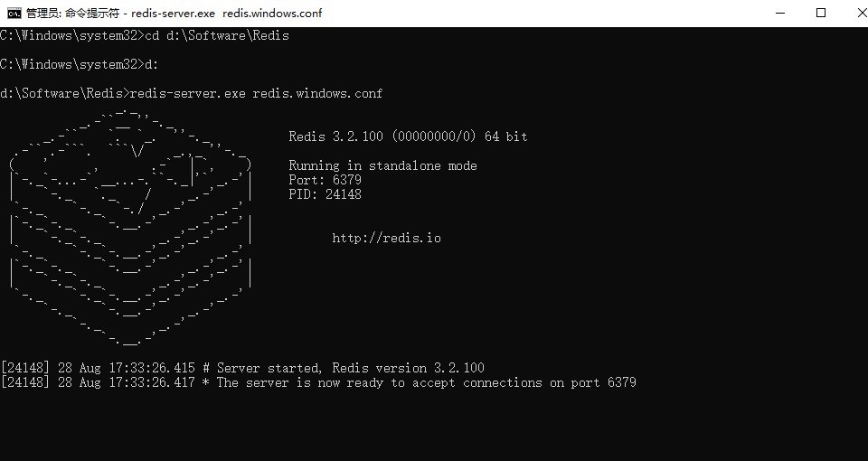Click the 'Running in standalone mode' line
The image size is (868, 461).
(x=382, y=165)
